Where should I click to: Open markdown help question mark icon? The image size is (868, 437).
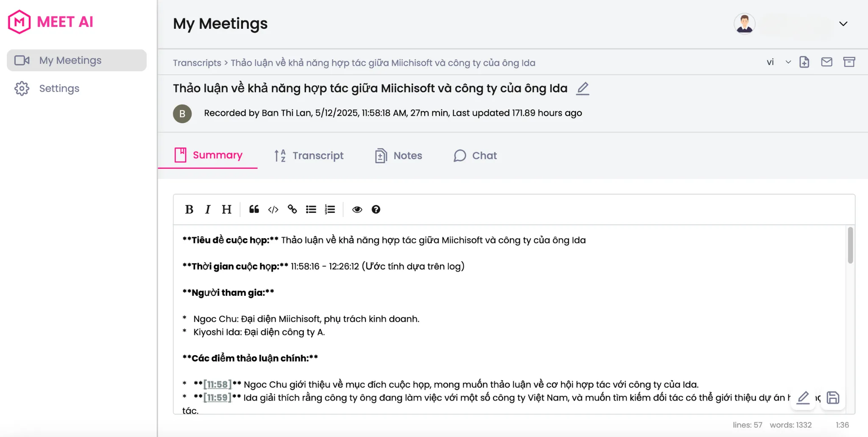click(376, 209)
